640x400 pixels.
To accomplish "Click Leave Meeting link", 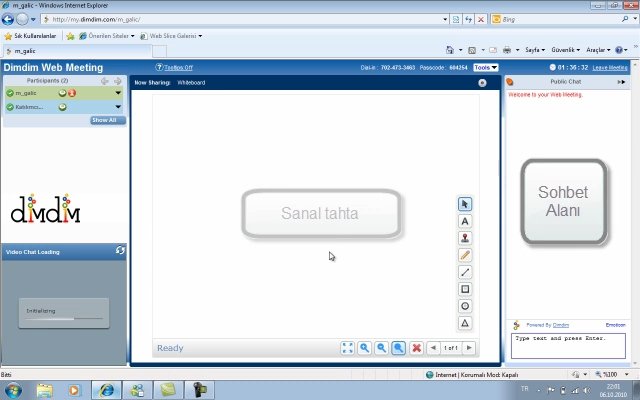I will [610, 68].
